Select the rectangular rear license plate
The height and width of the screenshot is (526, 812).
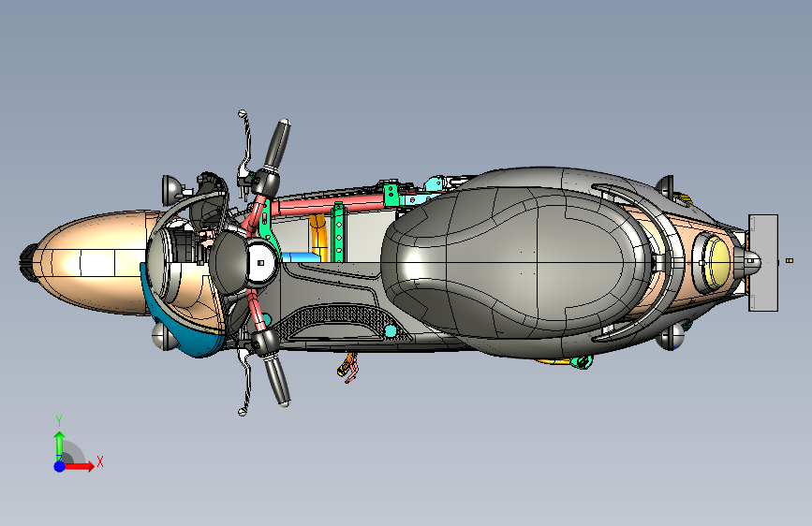pos(763,263)
